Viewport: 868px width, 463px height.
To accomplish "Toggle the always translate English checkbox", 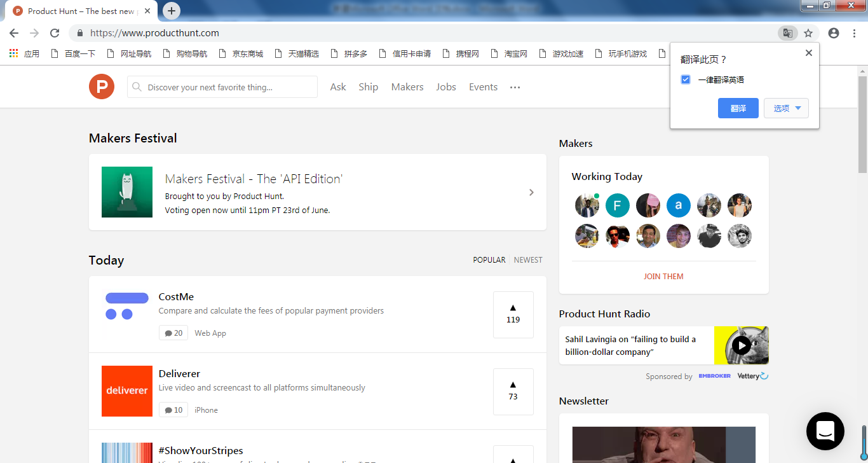I will 686,79.
